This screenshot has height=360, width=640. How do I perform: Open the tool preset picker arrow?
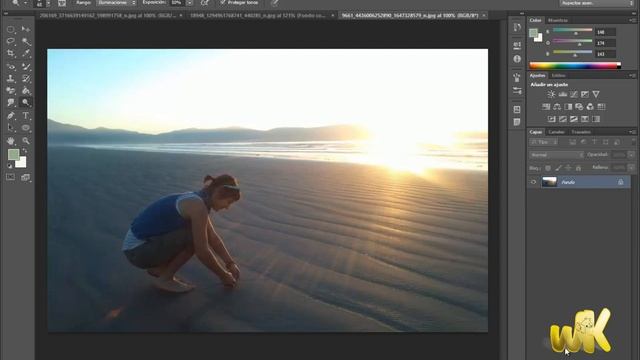click(25, 3)
